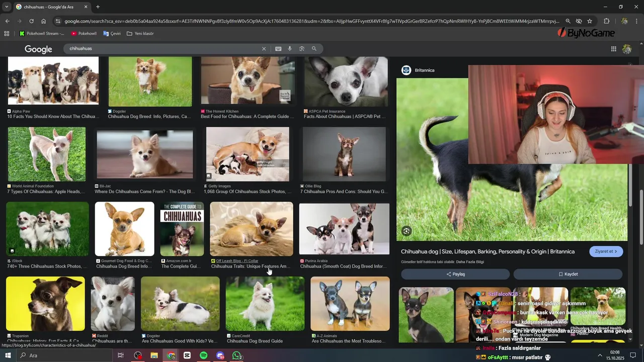Open Discord from the taskbar

(220, 355)
